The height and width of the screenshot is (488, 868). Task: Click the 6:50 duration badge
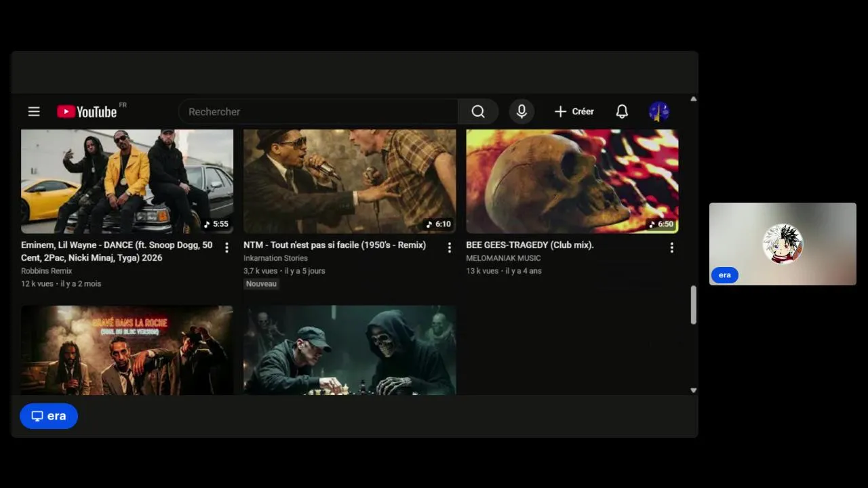click(661, 224)
